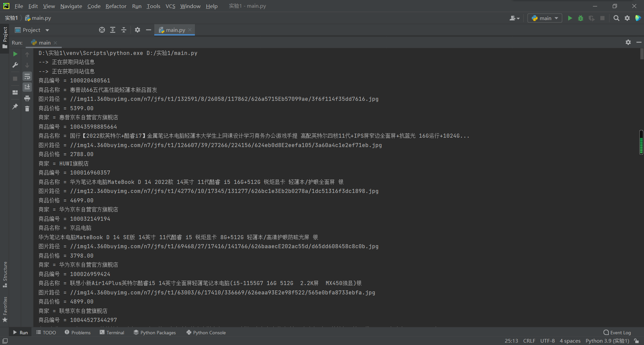Open the main run configuration dropdown

point(545,18)
